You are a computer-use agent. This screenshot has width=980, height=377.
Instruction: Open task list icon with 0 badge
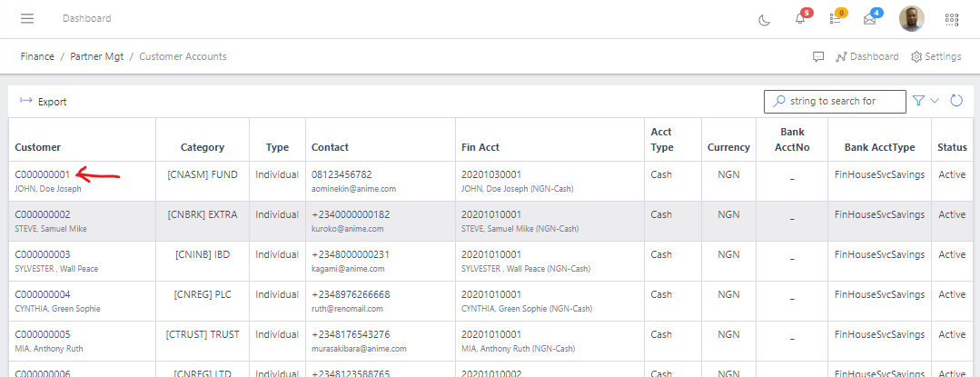tap(835, 19)
